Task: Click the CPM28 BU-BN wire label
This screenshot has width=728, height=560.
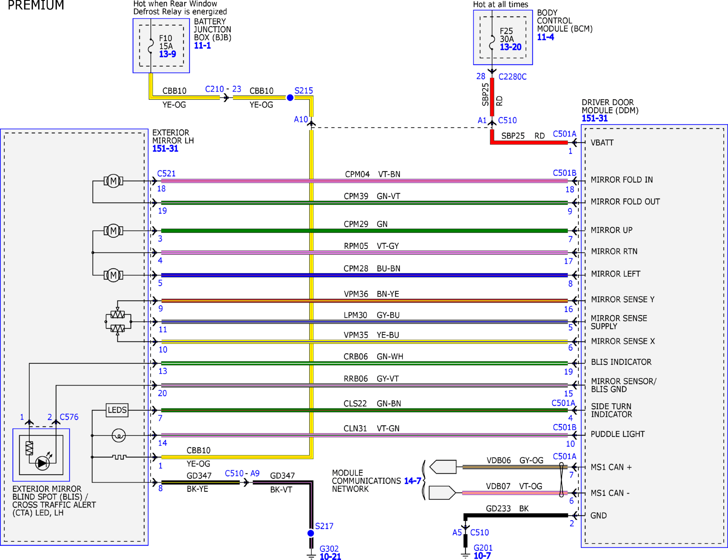Action: (x=372, y=269)
